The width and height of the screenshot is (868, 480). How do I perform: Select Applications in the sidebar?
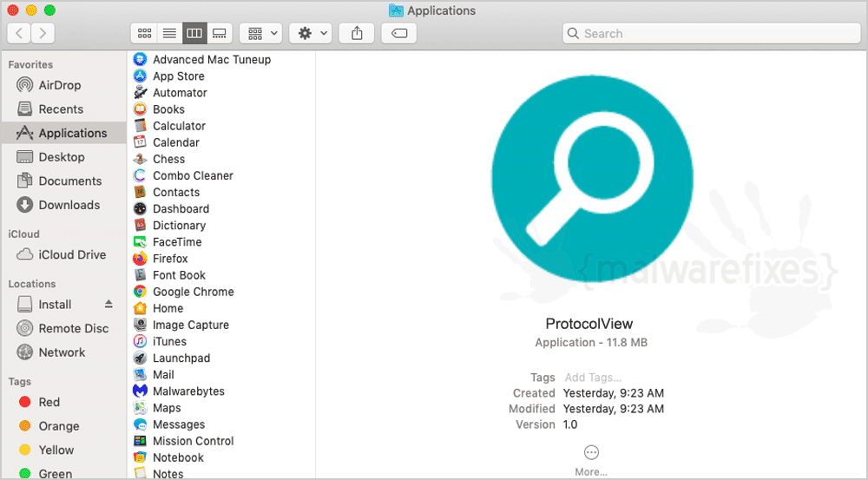coord(63,133)
